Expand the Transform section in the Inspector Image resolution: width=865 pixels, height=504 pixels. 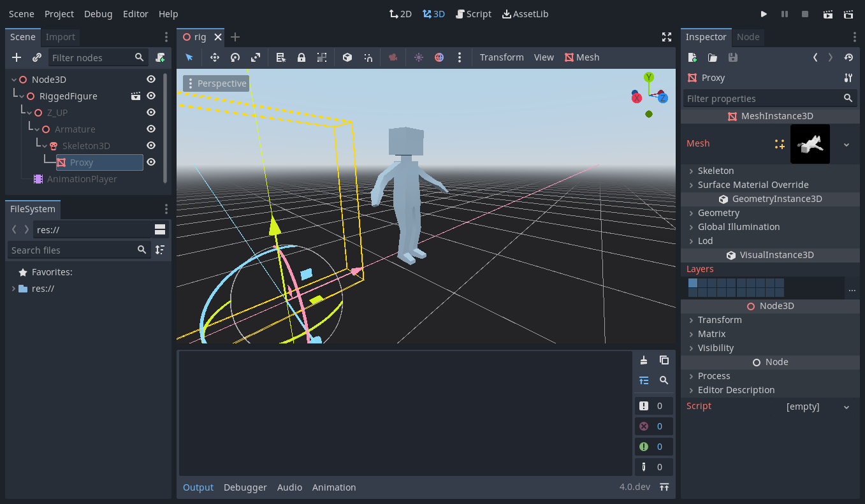[x=720, y=319]
